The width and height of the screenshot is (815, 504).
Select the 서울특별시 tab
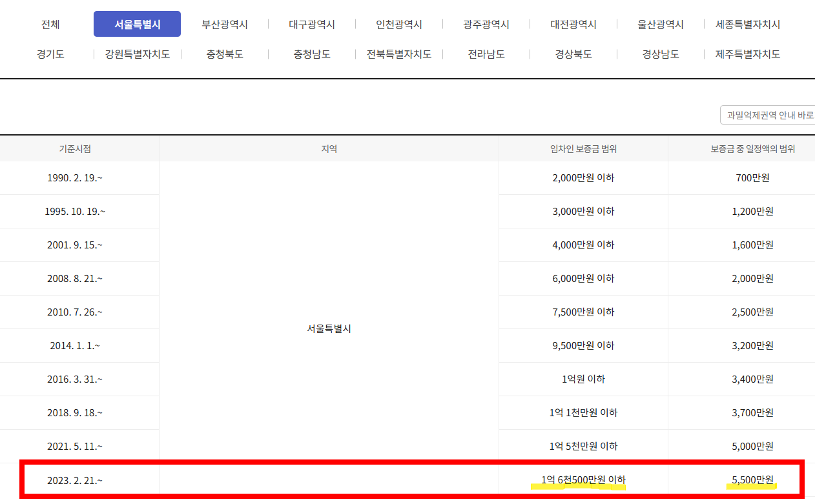coord(138,25)
